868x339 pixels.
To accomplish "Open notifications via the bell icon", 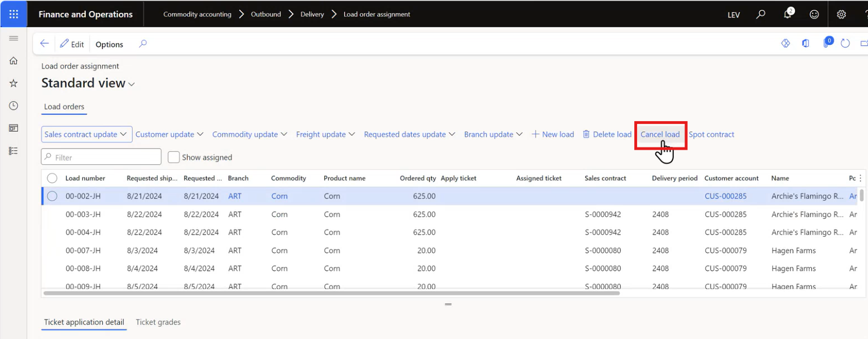I will 787,15.
